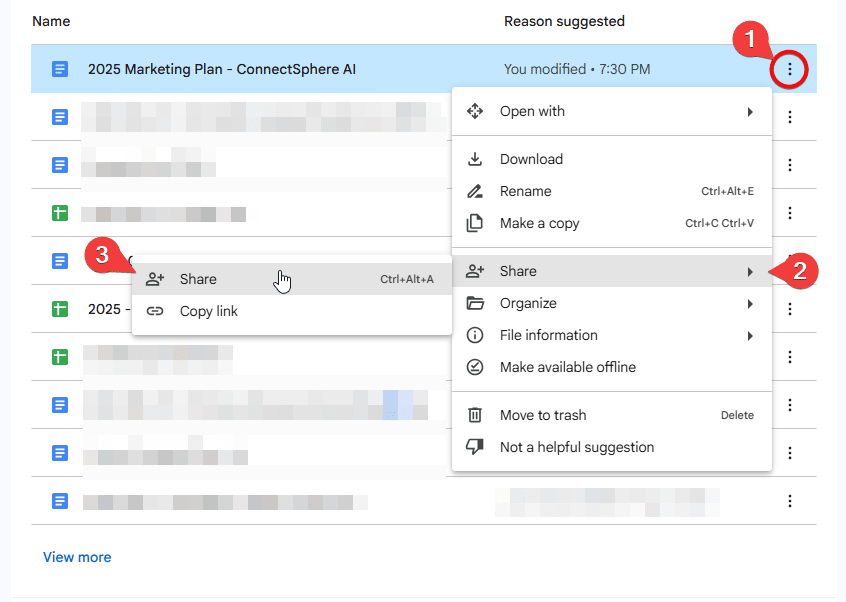This screenshot has height=602, width=846.
Task: Open more actions for 2025 Marketing Plan row
Action: coord(789,69)
